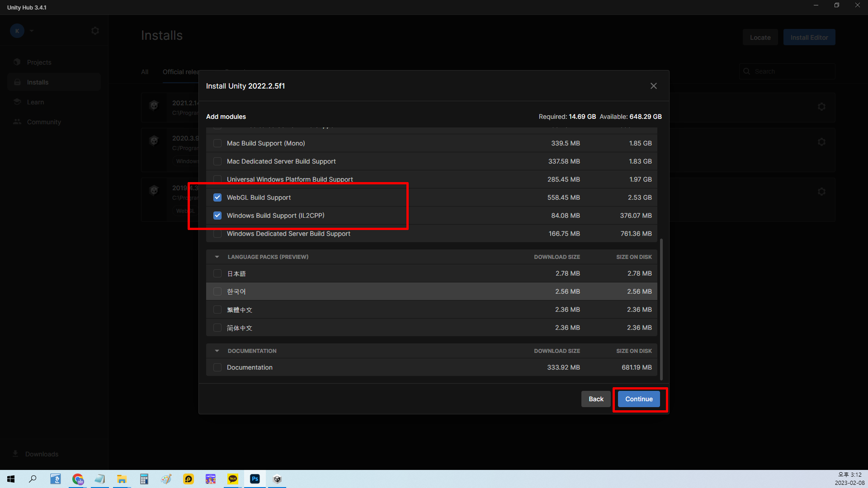Open the yellow LDPlayer taskbar icon
Image resolution: width=868 pixels, height=488 pixels.
tap(189, 479)
